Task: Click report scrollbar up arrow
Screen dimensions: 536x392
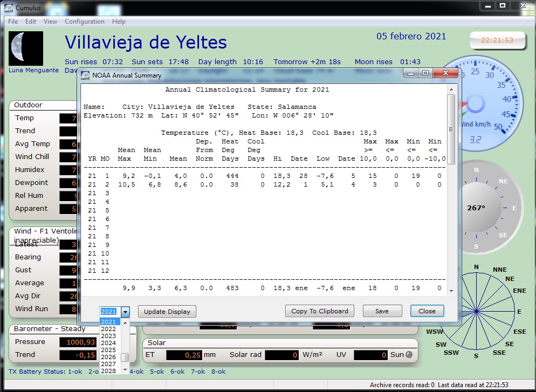Action: (x=451, y=90)
